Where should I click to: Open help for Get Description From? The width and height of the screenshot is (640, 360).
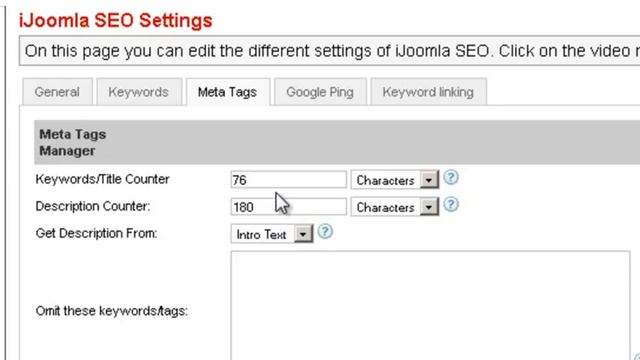click(x=325, y=232)
